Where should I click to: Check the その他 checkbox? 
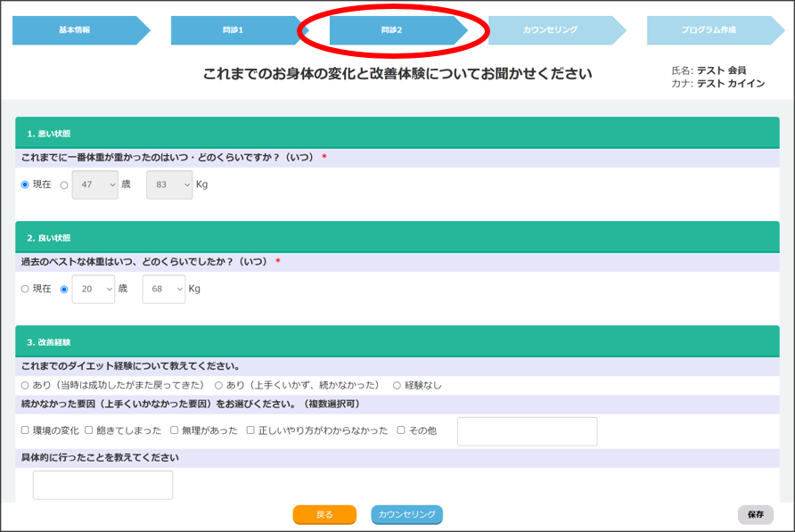pyautogui.click(x=401, y=430)
